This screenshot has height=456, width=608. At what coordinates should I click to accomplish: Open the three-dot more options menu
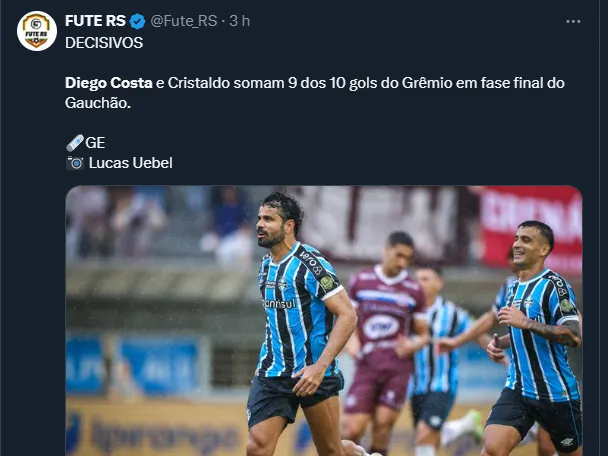click(x=573, y=21)
